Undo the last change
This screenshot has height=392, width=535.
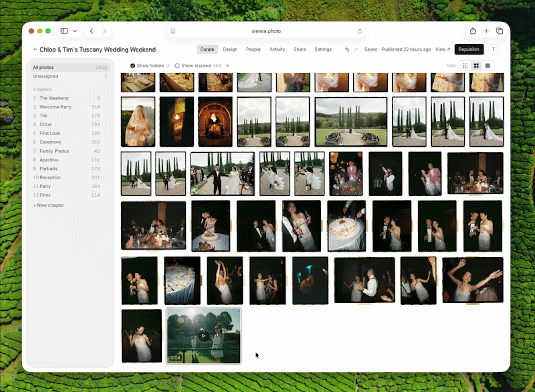coord(347,50)
